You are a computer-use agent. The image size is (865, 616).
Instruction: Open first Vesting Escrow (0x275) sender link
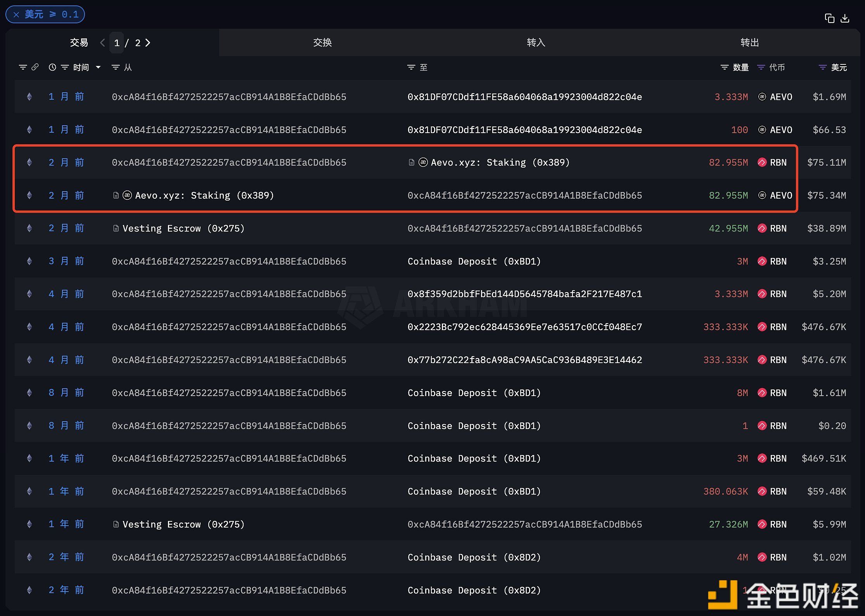click(x=183, y=228)
